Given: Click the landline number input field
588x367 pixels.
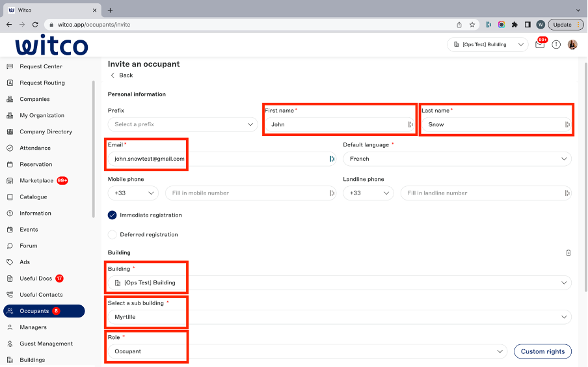Looking at the screenshot, I should click(486, 193).
